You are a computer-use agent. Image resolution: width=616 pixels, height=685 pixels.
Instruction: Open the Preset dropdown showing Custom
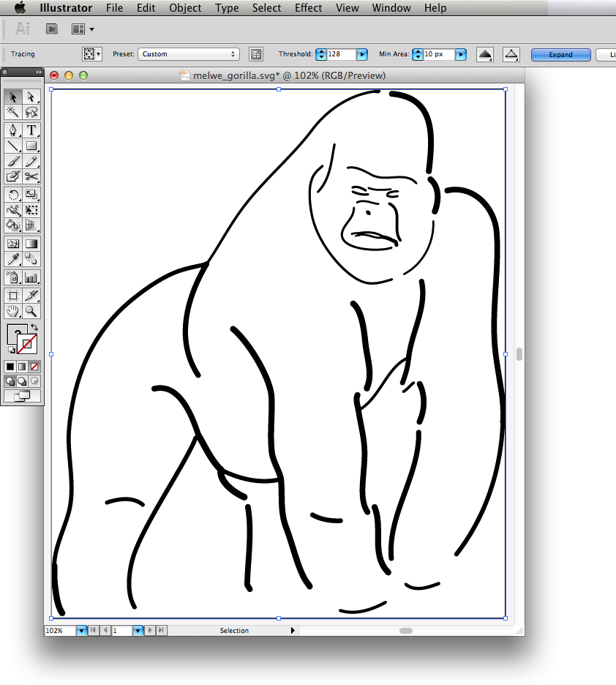click(x=188, y=53)
